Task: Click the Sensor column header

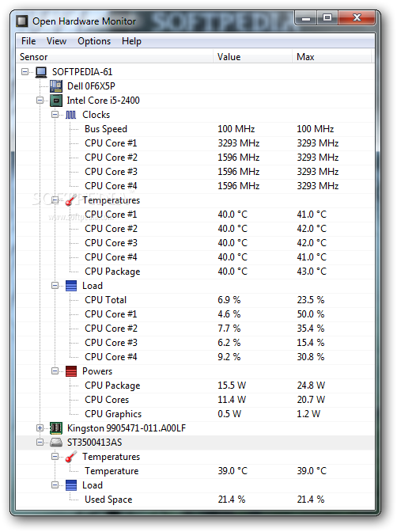Action: point(115,57)
